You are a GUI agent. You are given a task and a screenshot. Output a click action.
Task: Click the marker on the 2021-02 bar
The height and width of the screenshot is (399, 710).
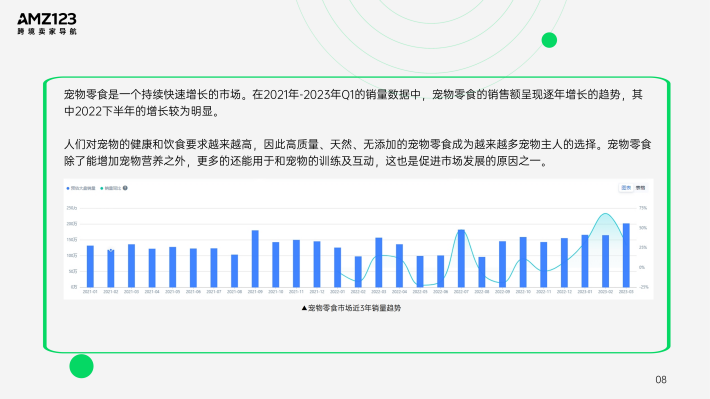(x=110, y=250)
